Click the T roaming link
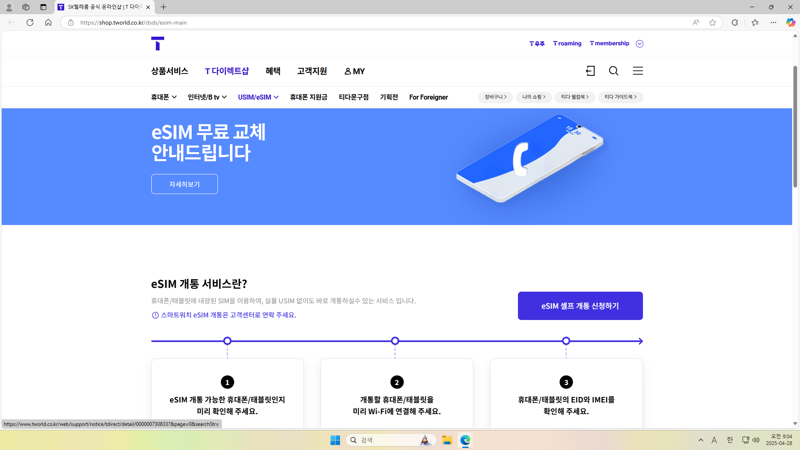 567,43
